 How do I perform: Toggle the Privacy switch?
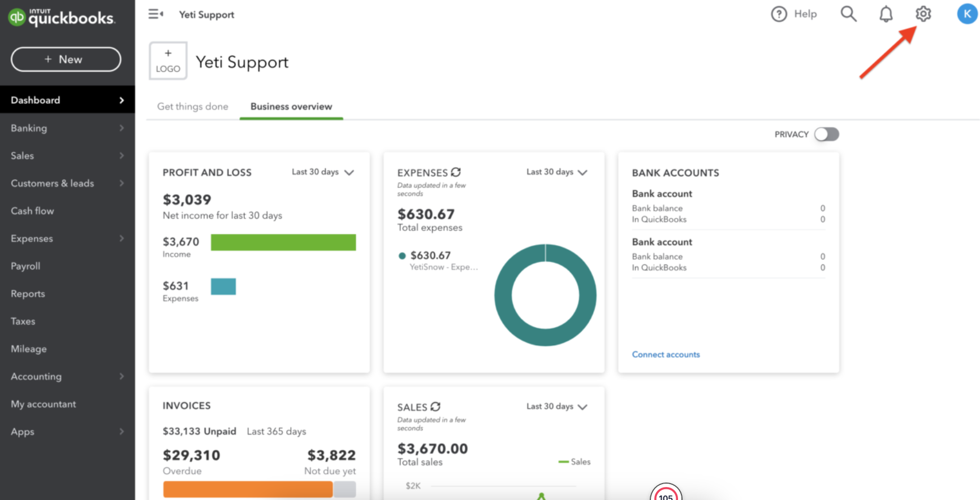pyautogui.click(x=826, y=134)
